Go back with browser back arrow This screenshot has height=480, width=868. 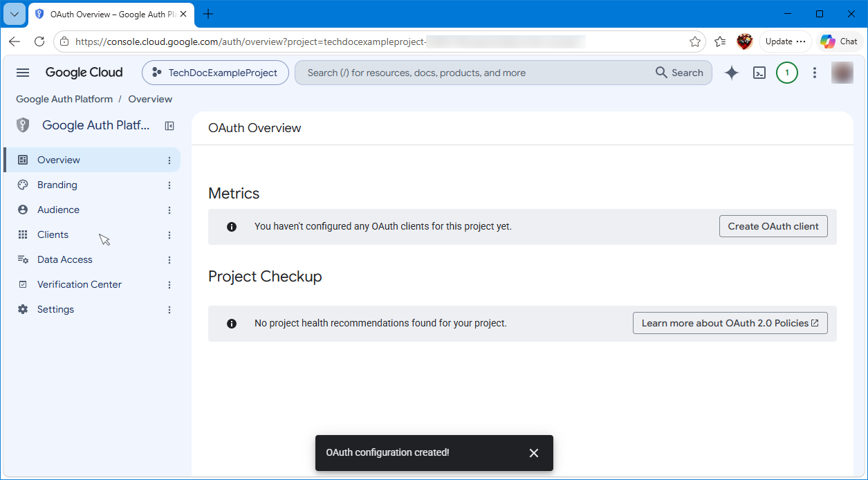click(x=15, y=41)
